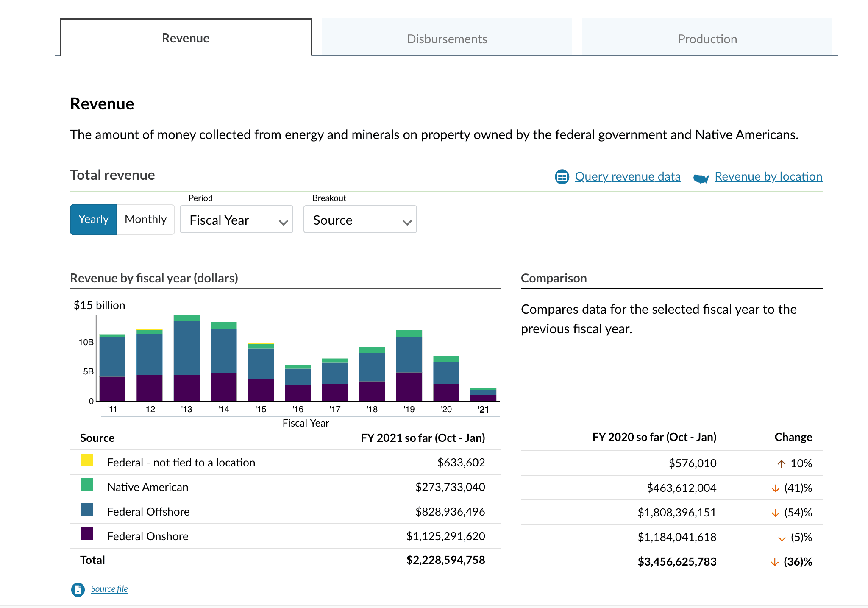This screenshot has width=868, height=608.
Task: Open the Fiscal Year period dropdown
Action: pos(236,220)
